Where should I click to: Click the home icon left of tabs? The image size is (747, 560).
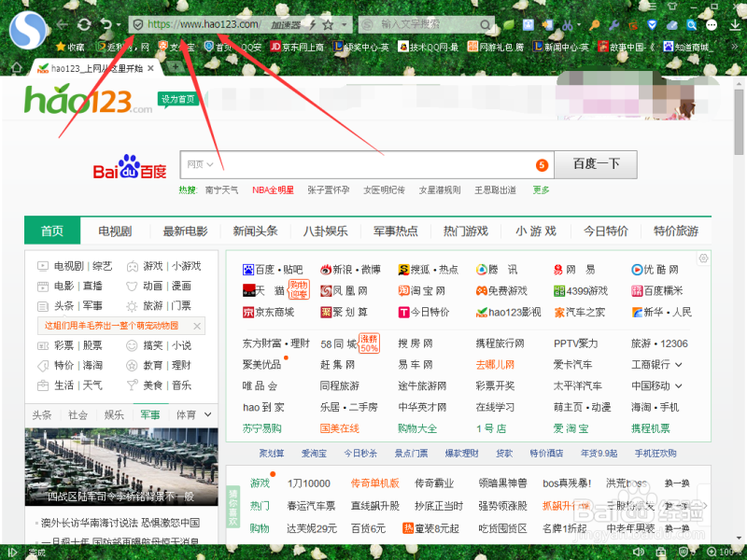pyautogui.click(x=17, y=67)
